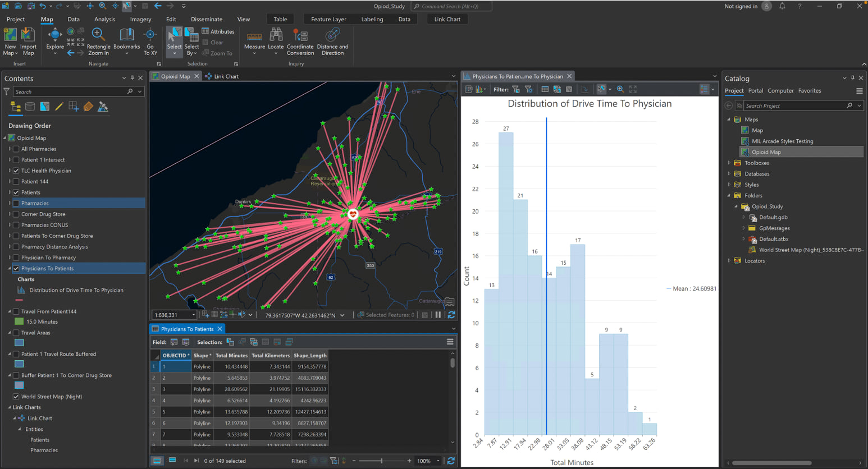Open the Analysis ribbon tab
The width and height of the screenshot is (868, 469).
point(104,19)
